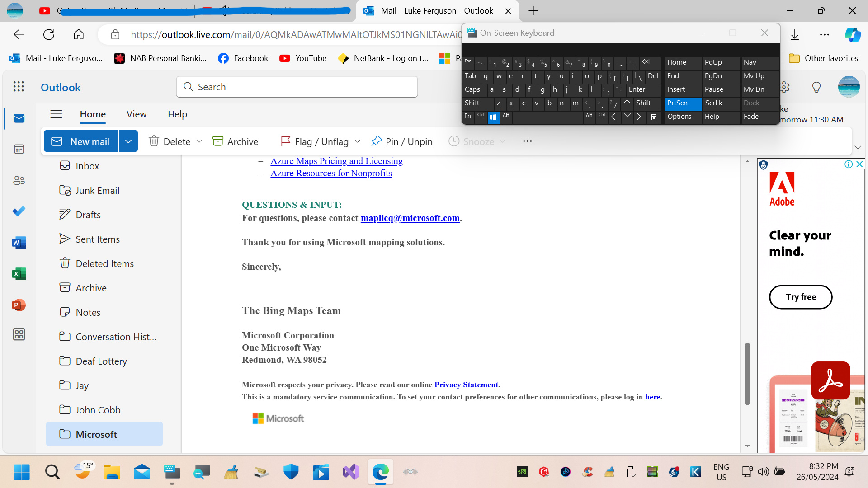Image resolution: width=868 pixels, height=488 pixels.
Task: Toggle the folder pane hamburger menu
Action: pos(56,114)
